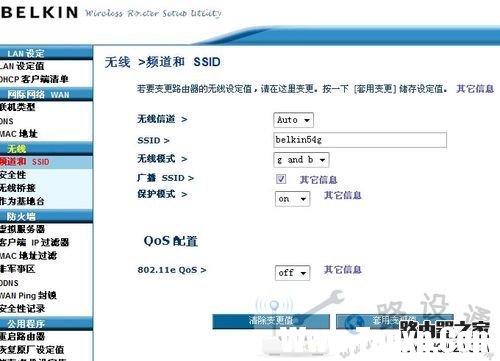The image size is (500, 361).
Task: Open 客户端 IP 过滤器 sidebar item
Action: (34, 242)
